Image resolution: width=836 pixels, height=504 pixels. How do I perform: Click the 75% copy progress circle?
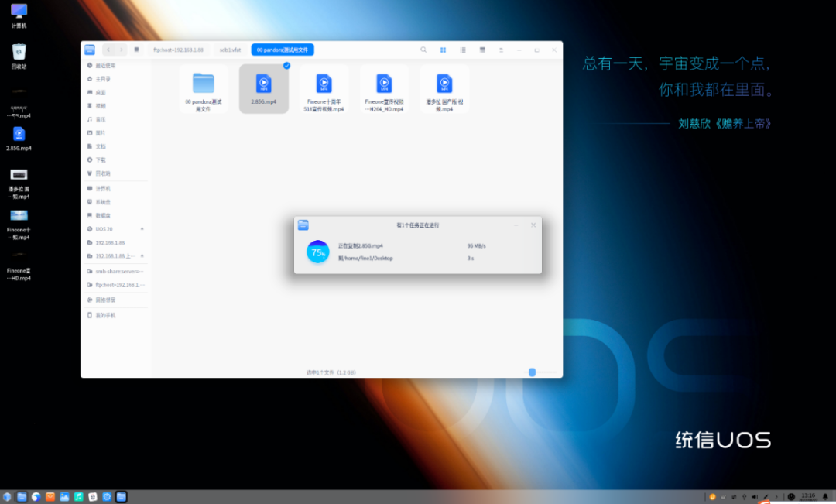click(318, 252)
